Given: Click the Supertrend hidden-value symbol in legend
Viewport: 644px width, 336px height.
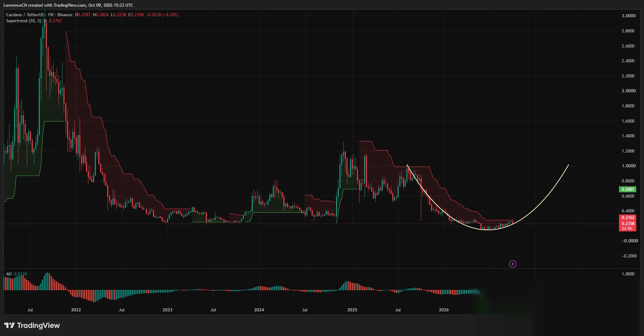Looking at the screenshot, I should tap(45, 21).
